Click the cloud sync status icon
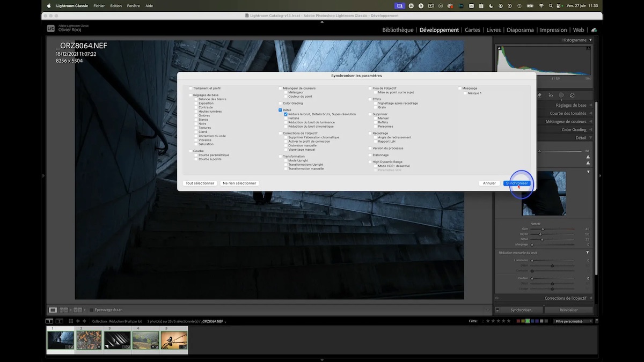Image resolution: width=644 pixels, height=362 pixels. click(594, 30)
